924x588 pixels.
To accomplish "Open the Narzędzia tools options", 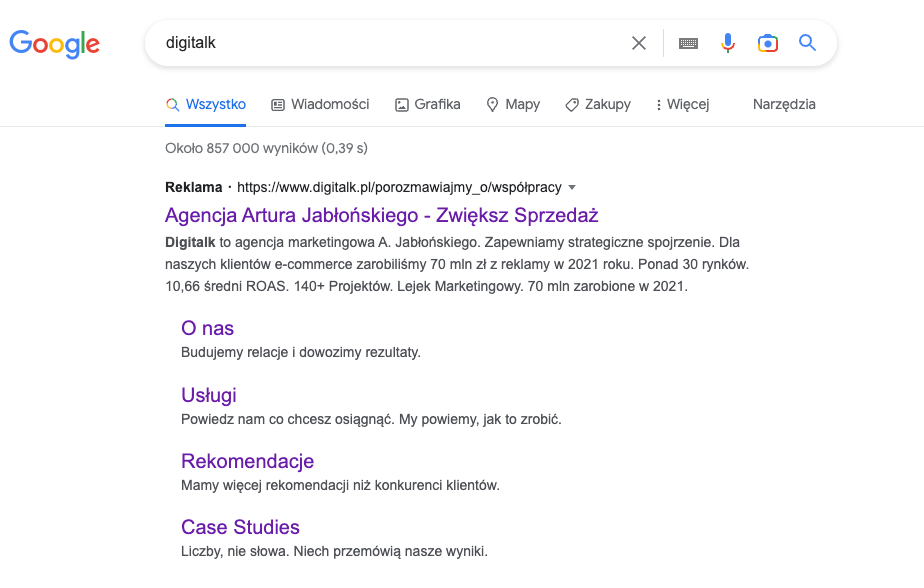I will tap(784, 104).
